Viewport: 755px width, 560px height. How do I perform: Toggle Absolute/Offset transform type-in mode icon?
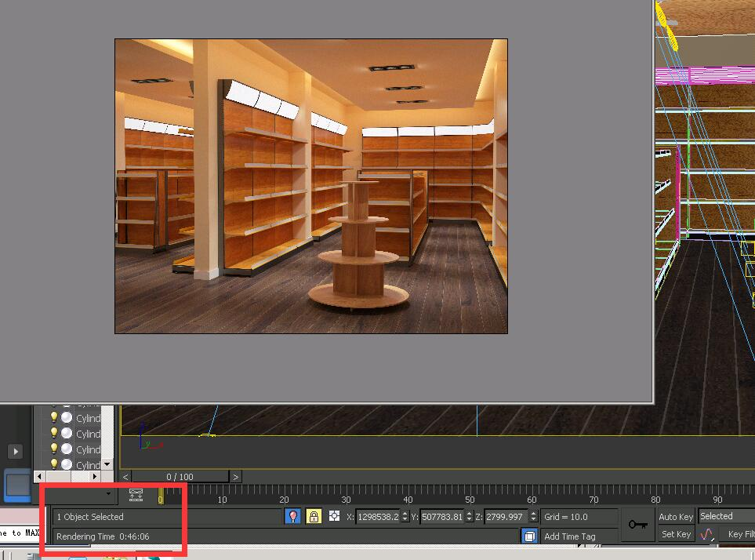tap(335, 516)
